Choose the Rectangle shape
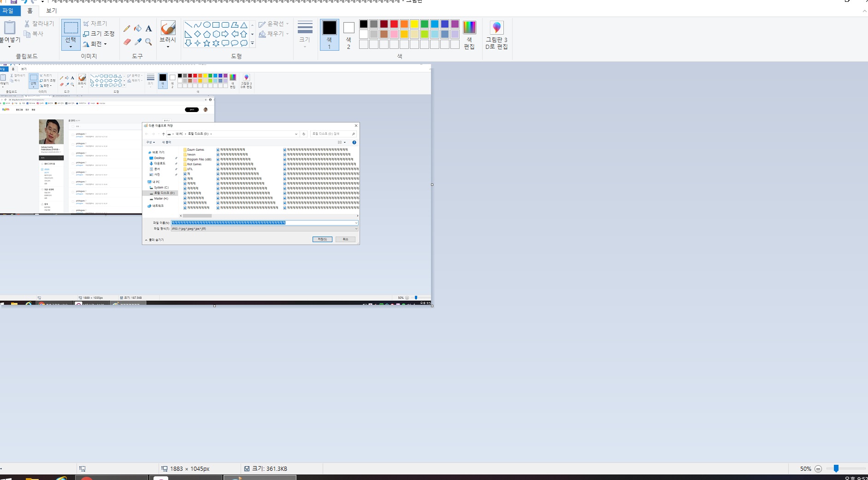Screen dimensions: 868x480 (x=216, y=25)
